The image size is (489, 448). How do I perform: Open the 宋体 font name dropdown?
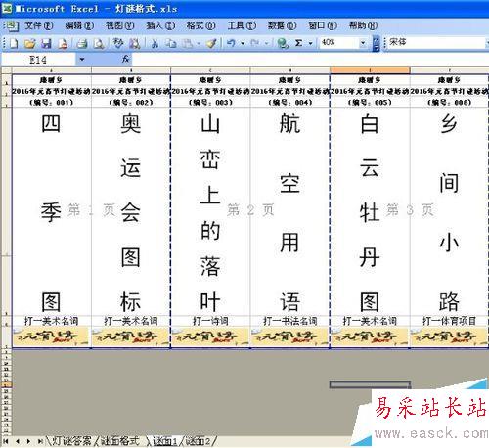(486, 42)
